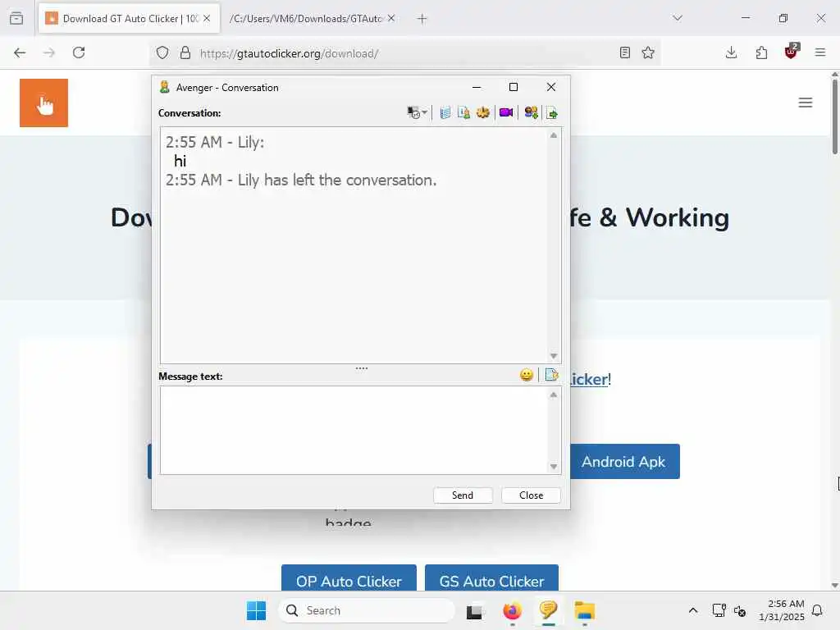This screenshot has height=630, width=840.
Task: Switch to the C:/Users/VM6/Downloads tab
Action: pos(305,19)
